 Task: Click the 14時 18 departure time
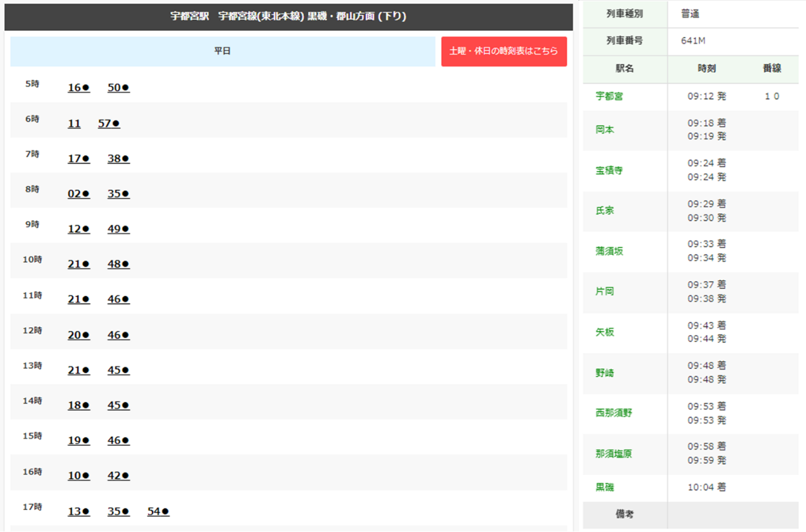78,405
